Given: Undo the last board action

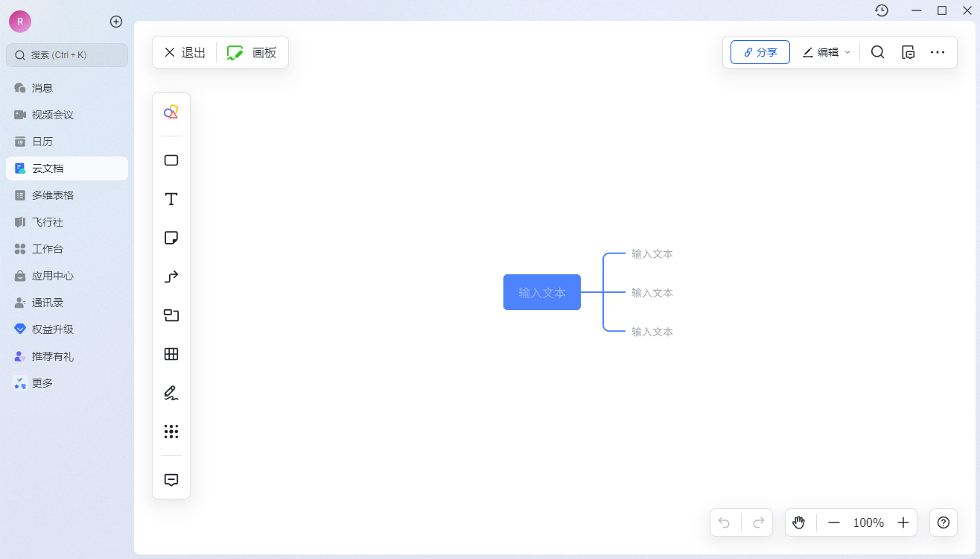Looking at the screenshot, I should 725,522.
